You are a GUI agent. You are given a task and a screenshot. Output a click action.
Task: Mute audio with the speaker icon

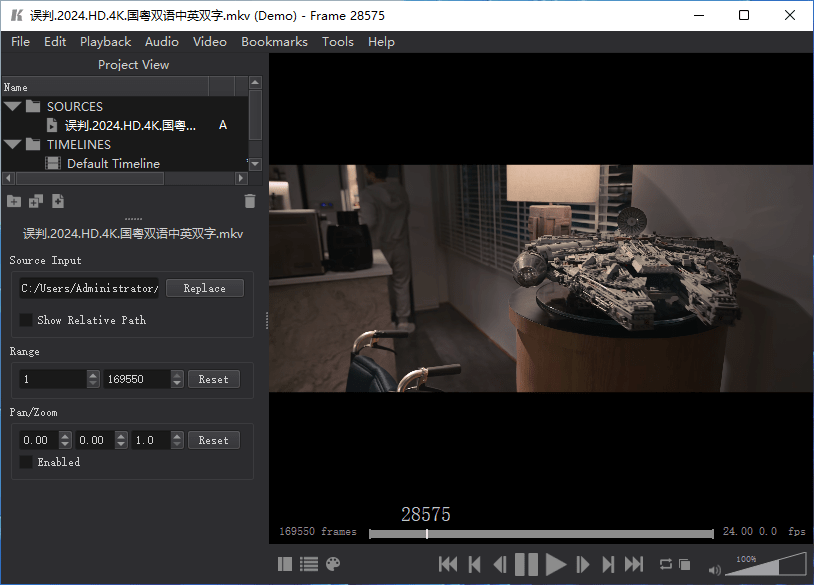pyautogui.click(x=714, y=569)
